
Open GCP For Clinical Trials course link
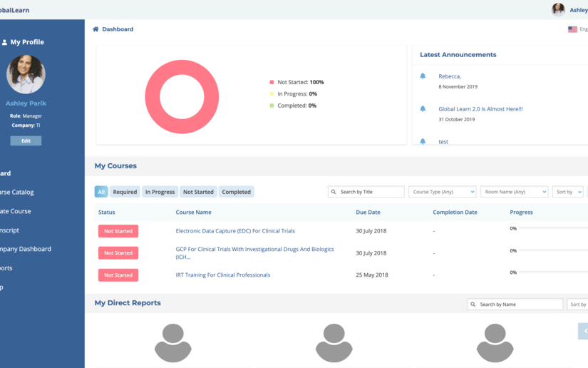click(254, 253)
